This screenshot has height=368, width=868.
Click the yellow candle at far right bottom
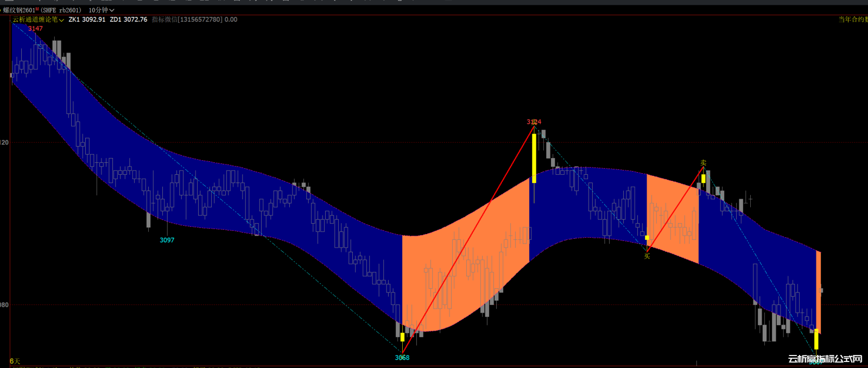point(816,339)
